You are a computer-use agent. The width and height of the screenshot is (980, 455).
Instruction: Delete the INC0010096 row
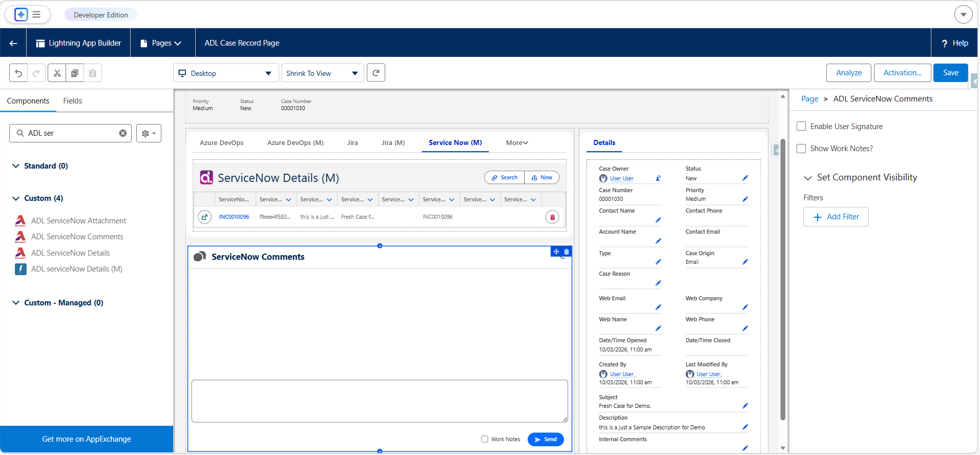552,217
